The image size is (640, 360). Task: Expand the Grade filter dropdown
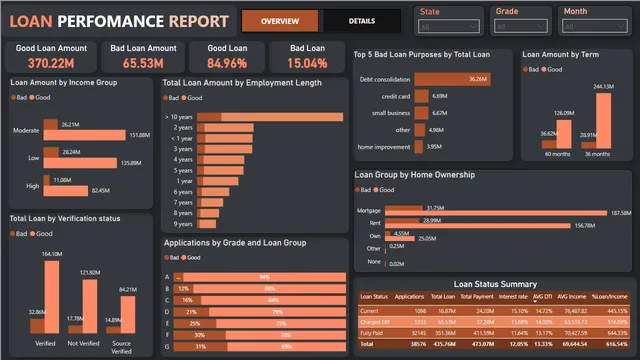click(x=520, y=27)
